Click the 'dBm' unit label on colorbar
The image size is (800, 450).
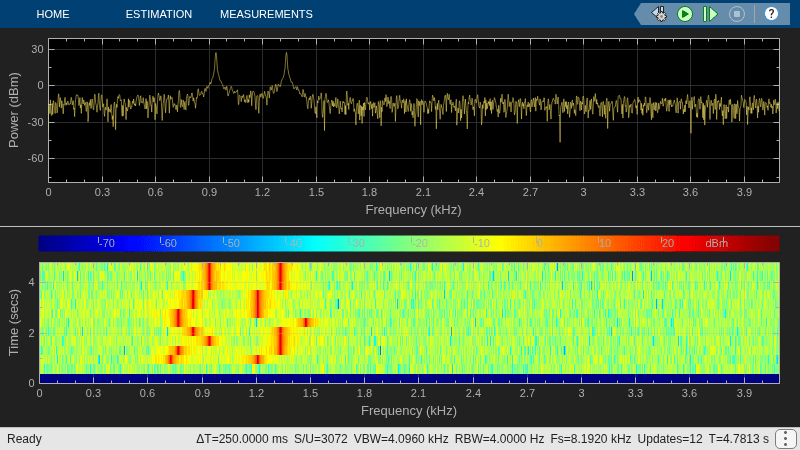tap(716, 243)
